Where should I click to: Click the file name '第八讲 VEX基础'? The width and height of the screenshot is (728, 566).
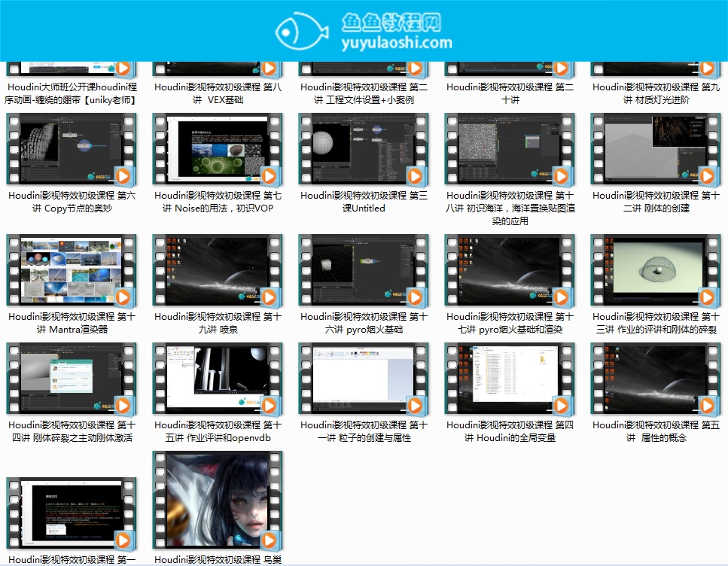click(218, 93)
